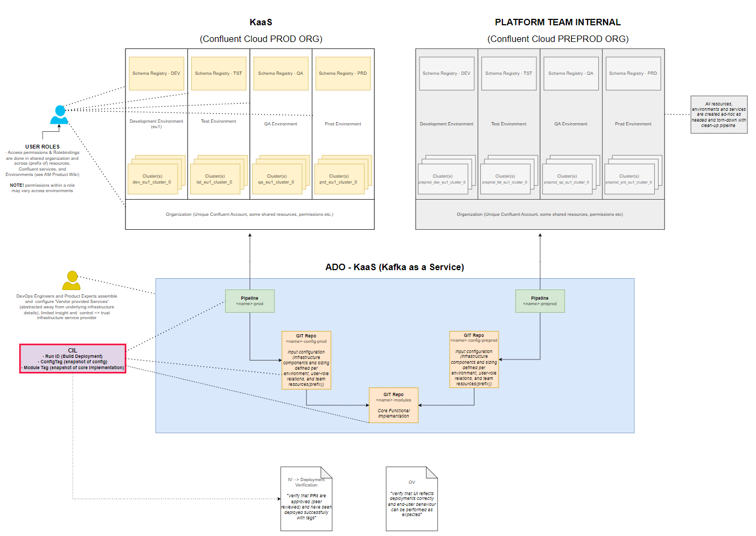
Task: Select GIT Repo <name>-config-prod box
Action: coord(306,360)
